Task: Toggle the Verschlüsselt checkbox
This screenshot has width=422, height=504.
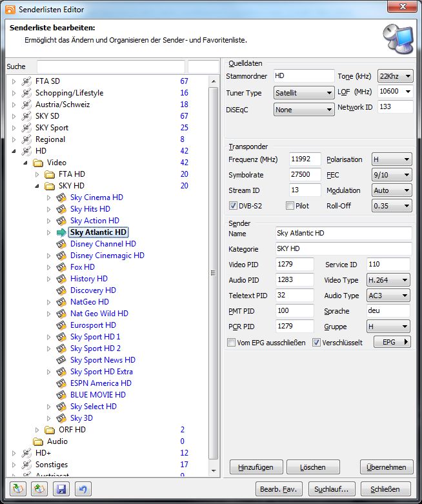Action: pos(317,343)
